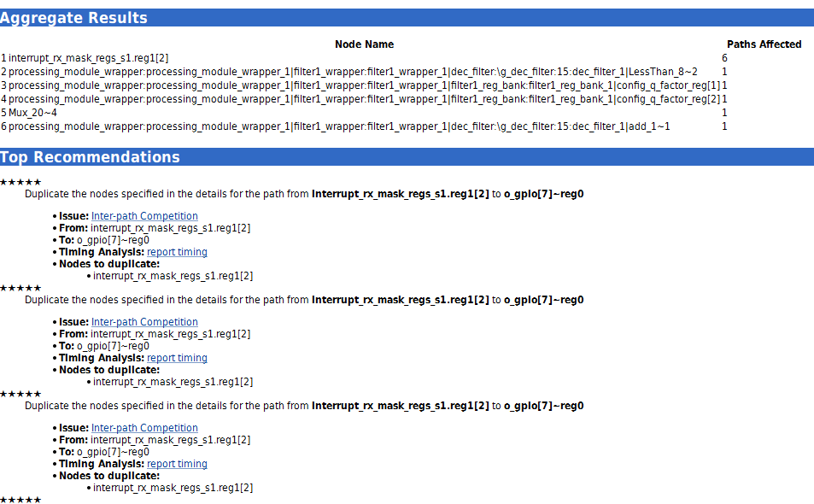This screenshot has width=814, height=504.
Task: Click the five-star rating at the bottom
Action: [x=20, y=500]
